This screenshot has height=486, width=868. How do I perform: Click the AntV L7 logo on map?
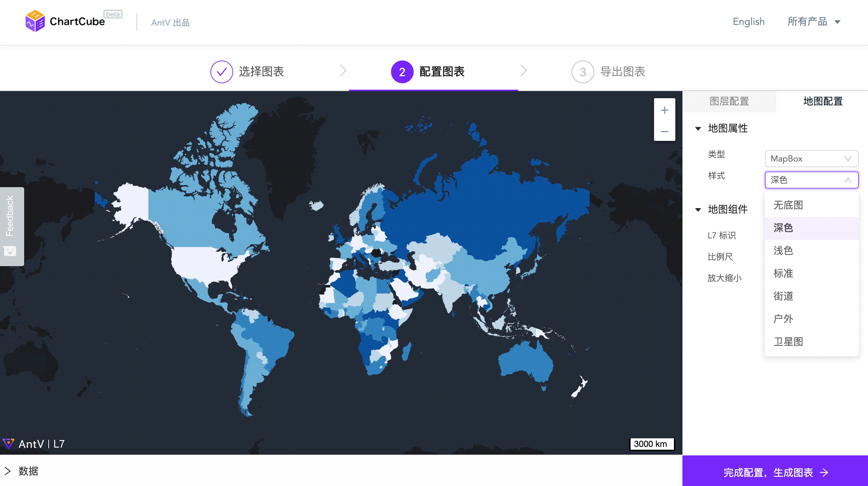[x=34, y=444]
